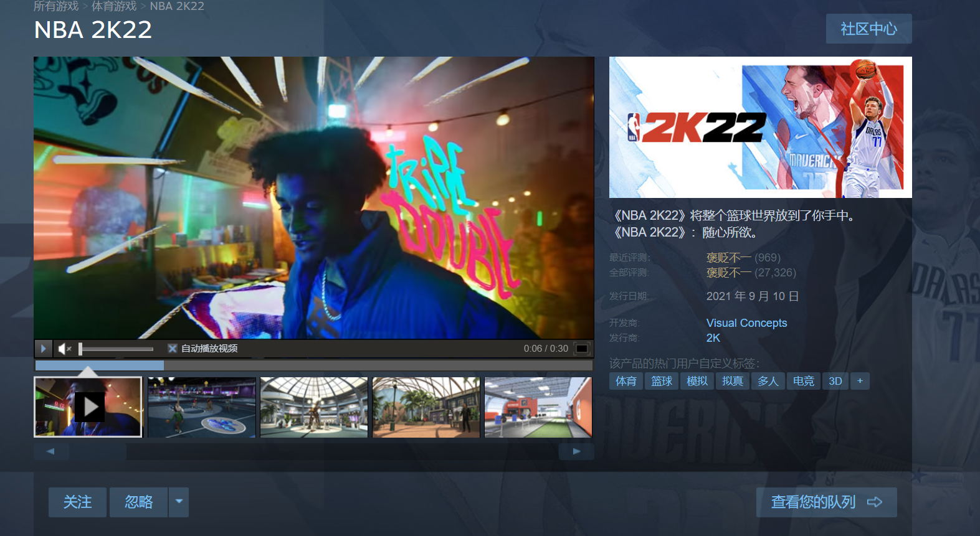
Task: Open the orange building lawn screenshot thumbnail
Action: (538, 407)
